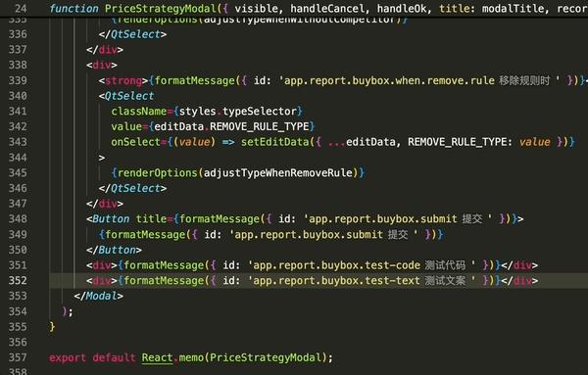Click closing QtSelect tag on line 346

point(132,188)
